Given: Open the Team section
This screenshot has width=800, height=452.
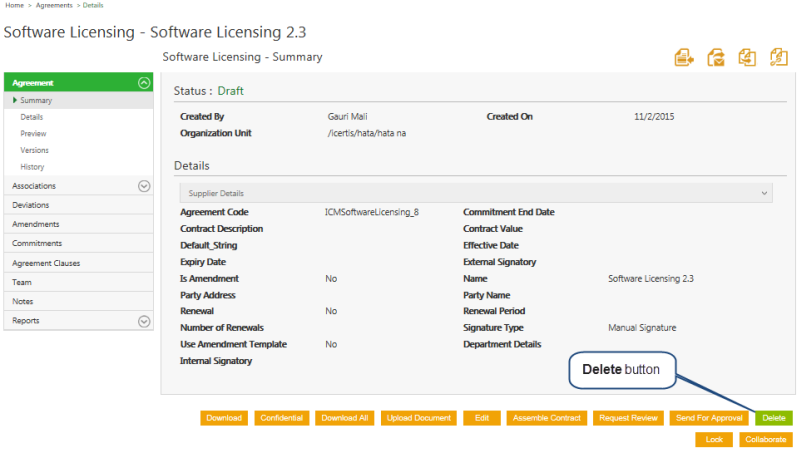Looking at the screenshot, I should click(x=79, y=282).
